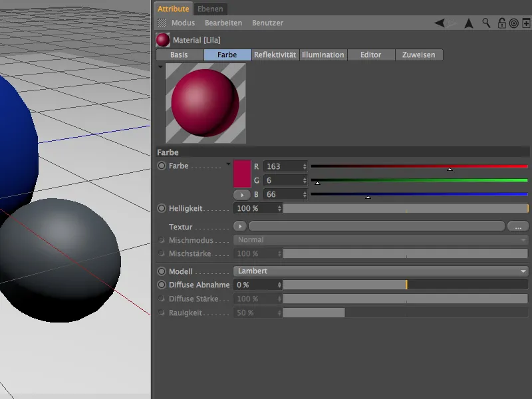Click the Helligkeit stepper arrows
This screenshot has height=399, width=532.
[279, 208]
